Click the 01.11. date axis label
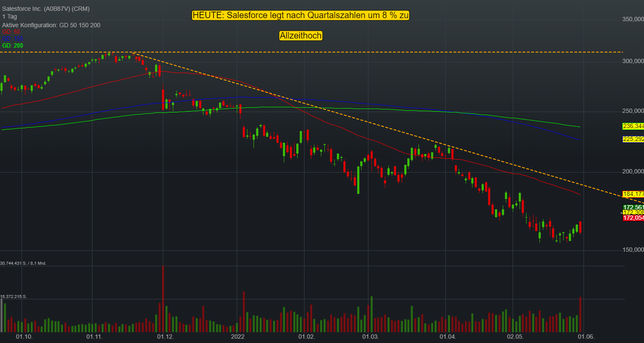Screen dimensions: 644x343 click(x=94, y=337)
